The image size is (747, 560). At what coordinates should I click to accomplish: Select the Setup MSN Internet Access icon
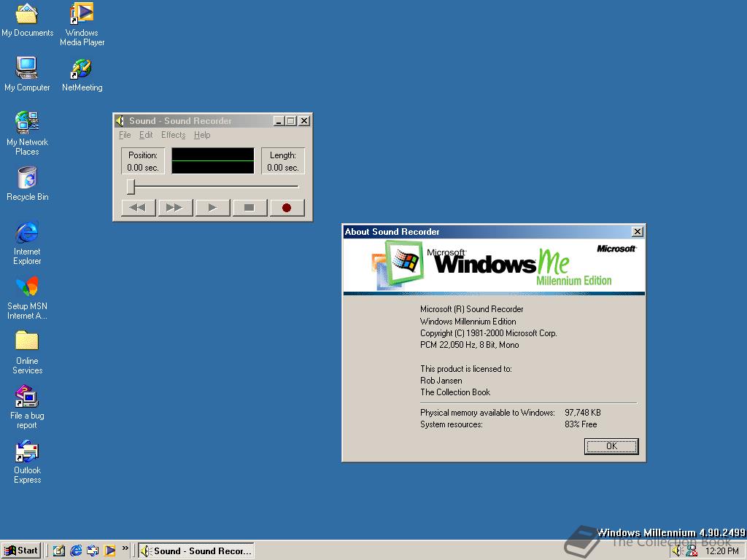pyautogui.click(x=27, y=298)
